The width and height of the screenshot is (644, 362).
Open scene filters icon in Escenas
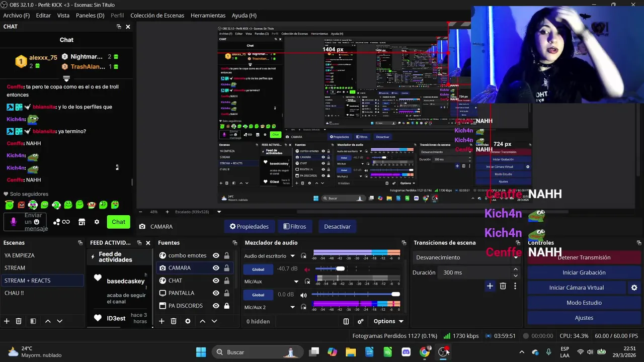[33, 321]
